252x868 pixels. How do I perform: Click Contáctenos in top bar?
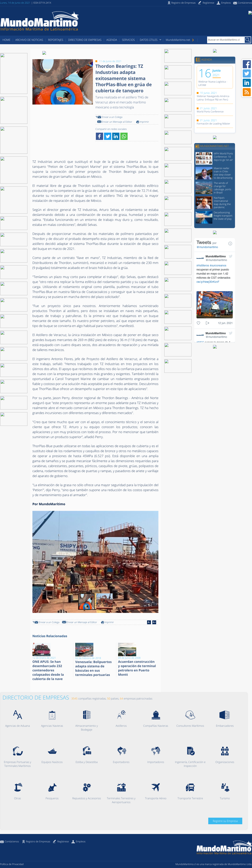(x=242, y=3)
